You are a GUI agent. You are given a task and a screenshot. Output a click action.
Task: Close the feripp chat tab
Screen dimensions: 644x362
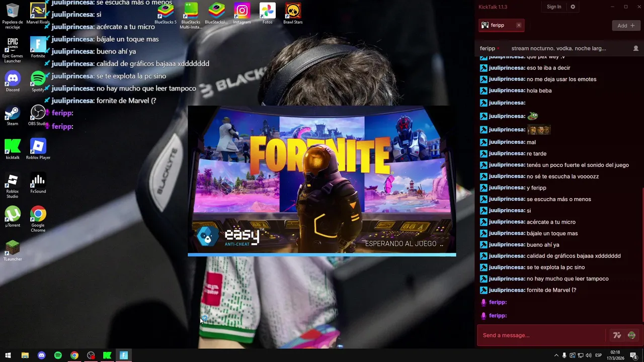tap(519, 25)
